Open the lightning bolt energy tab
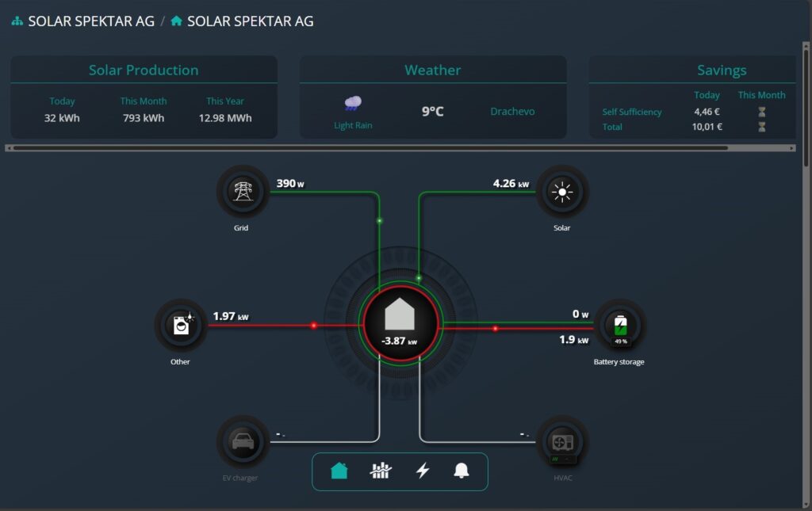The width and height of the screenshot is (812, 511). (x=423, y=471)
